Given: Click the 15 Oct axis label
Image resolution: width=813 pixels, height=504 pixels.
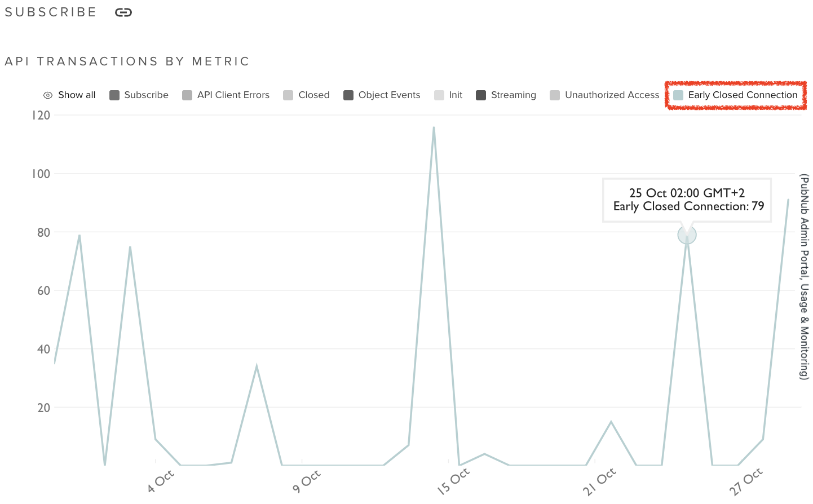Looking at the screenshot, I should 453,481.
